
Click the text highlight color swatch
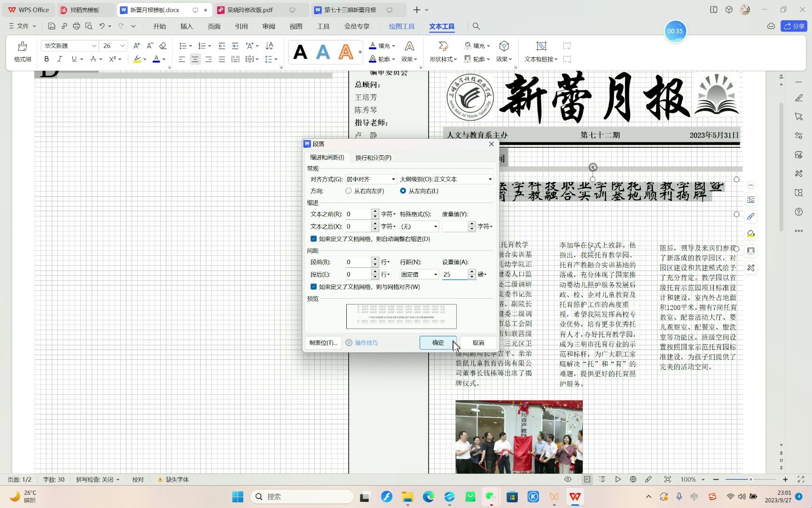tap(137, 59)
